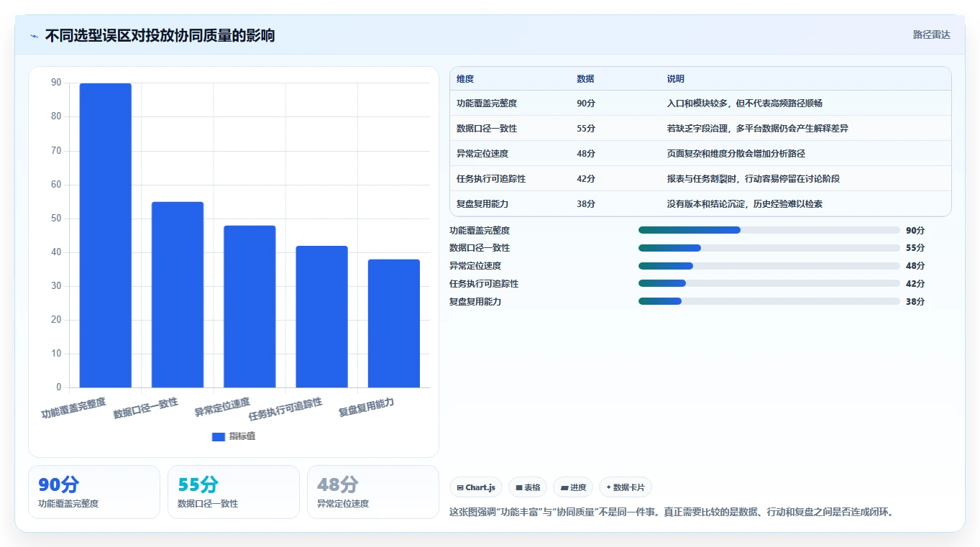
Task: Click the 异常定位速度 progress bar at 48分
Action: pos(769,266)
